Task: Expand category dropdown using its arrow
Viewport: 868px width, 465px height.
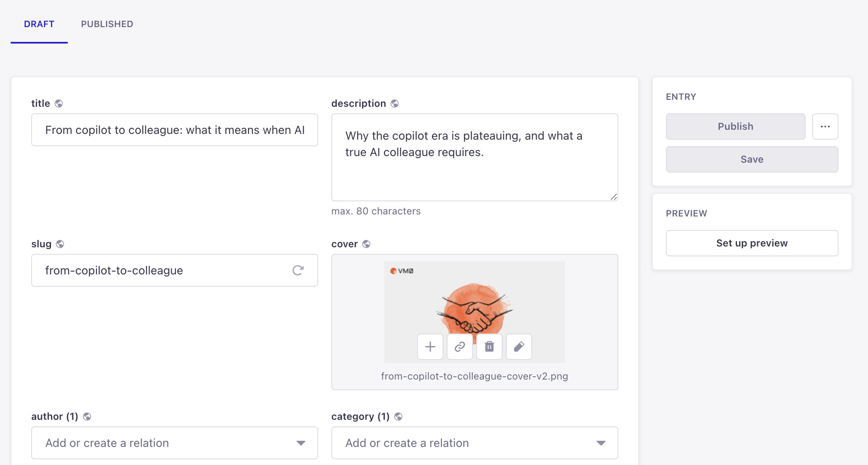Action: pyautogui.click(x=601, y=443)
